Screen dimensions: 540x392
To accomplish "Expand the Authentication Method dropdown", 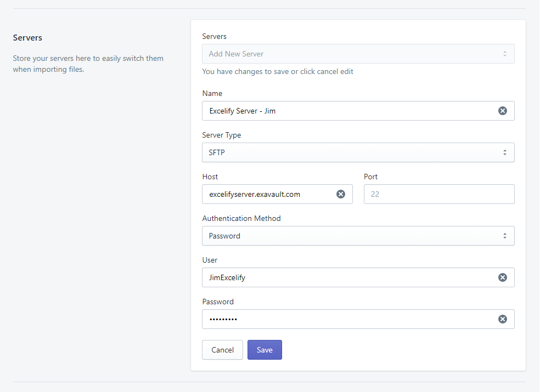I will click(x=358, y=236).
